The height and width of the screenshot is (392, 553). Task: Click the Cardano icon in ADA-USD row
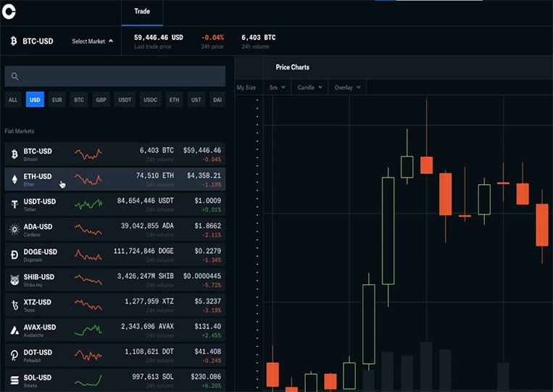(14, 230)
